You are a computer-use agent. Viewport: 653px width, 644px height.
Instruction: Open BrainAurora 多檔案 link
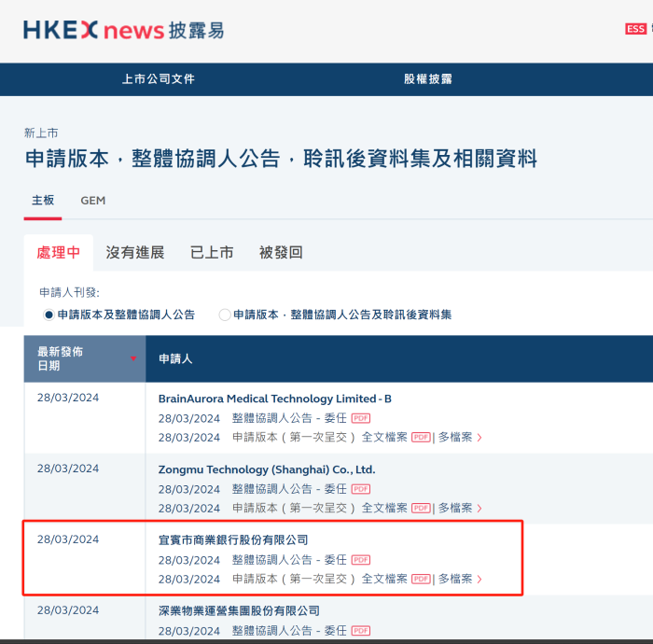pyautogui.click(x=455, y=438)
